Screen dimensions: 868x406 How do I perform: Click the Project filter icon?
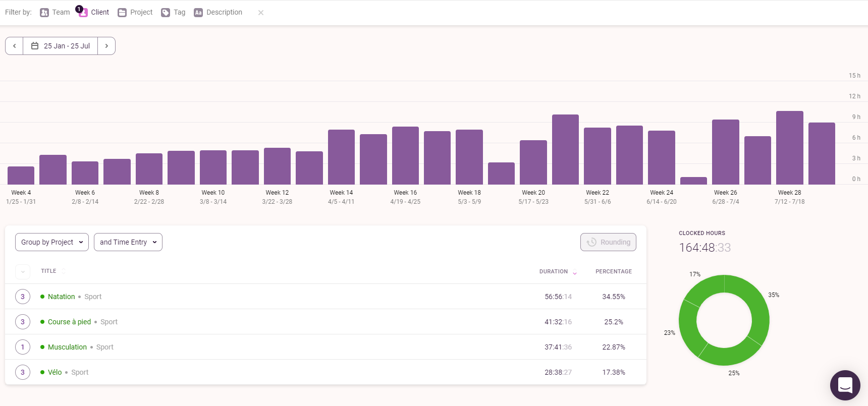122,13
